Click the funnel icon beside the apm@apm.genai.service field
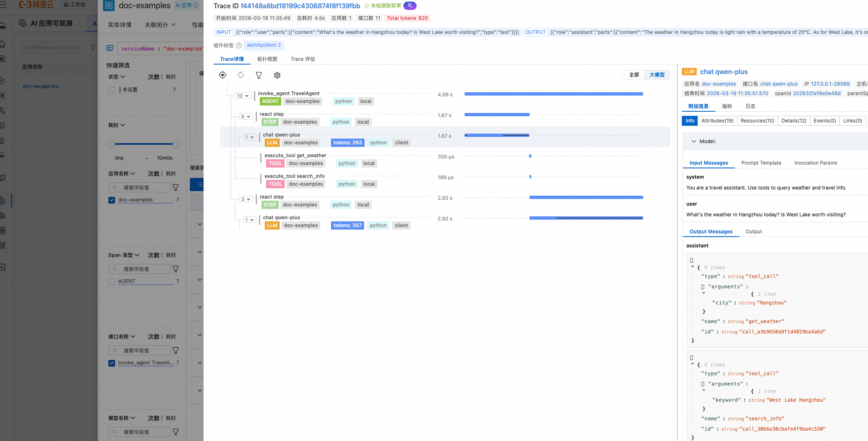The width and height of the screenshot is (868, 441). (93, 47)
